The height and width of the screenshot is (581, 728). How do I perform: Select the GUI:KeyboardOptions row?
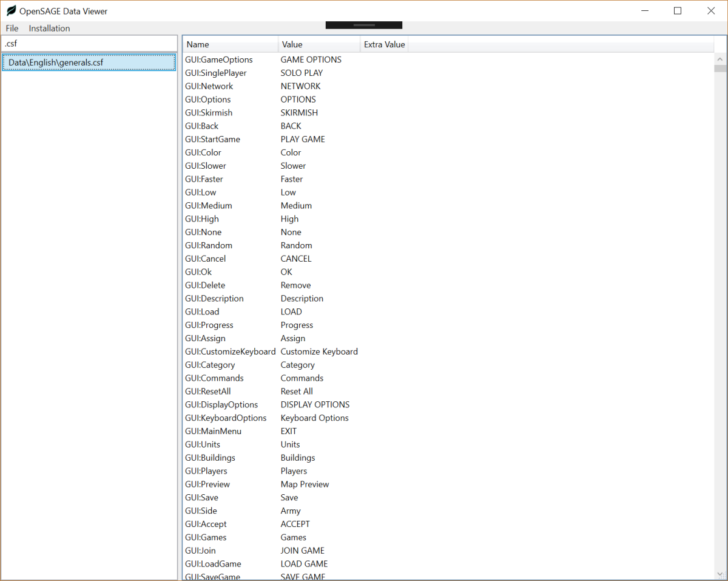tap(449, 418)
